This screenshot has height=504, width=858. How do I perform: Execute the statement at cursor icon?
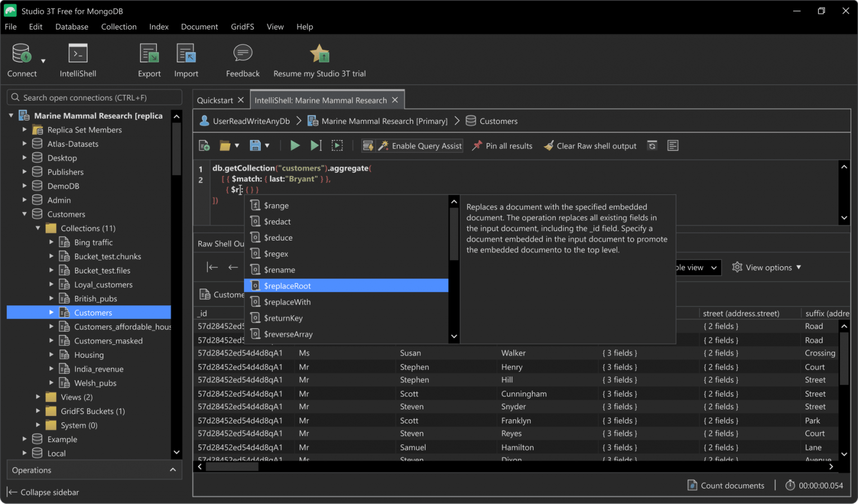(x=316, y=145)
